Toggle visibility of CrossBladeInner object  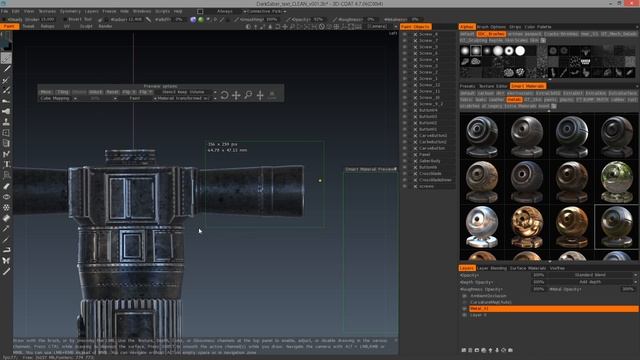405,180
